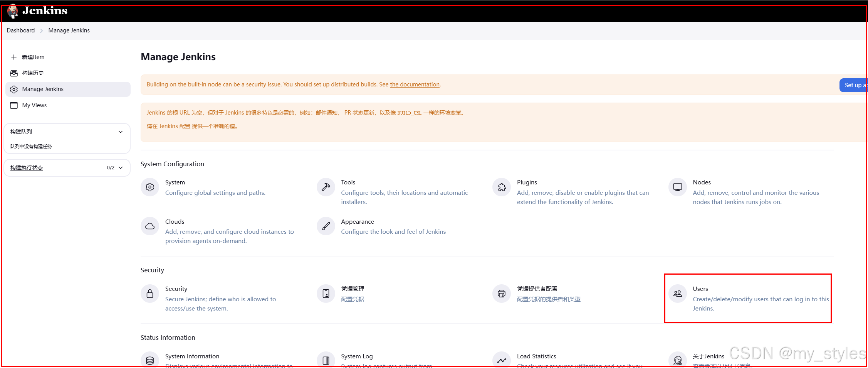
Task: Select Manage Jenkins in the sidebar
Action: click(x=68, y=89)
